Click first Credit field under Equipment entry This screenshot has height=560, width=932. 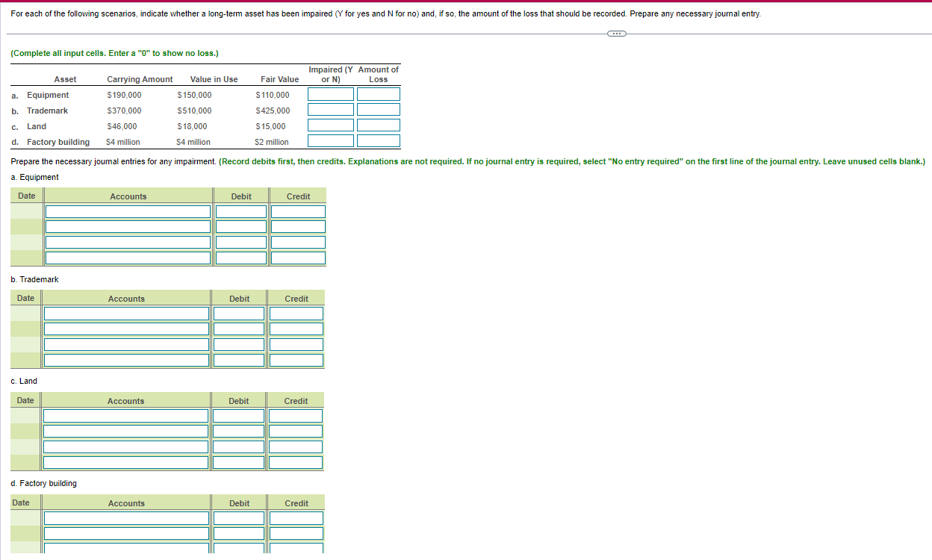click(298, 211)
